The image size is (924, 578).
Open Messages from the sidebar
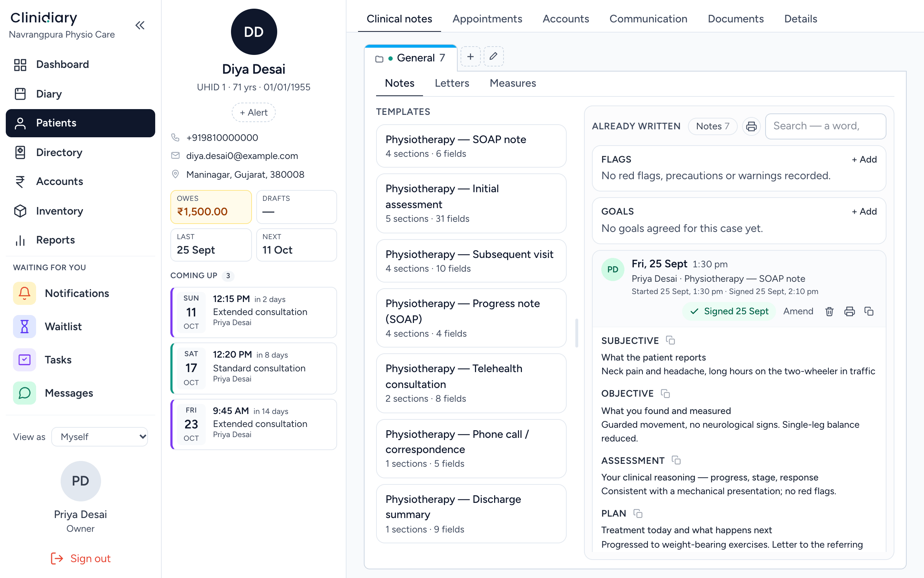(80, 393)
